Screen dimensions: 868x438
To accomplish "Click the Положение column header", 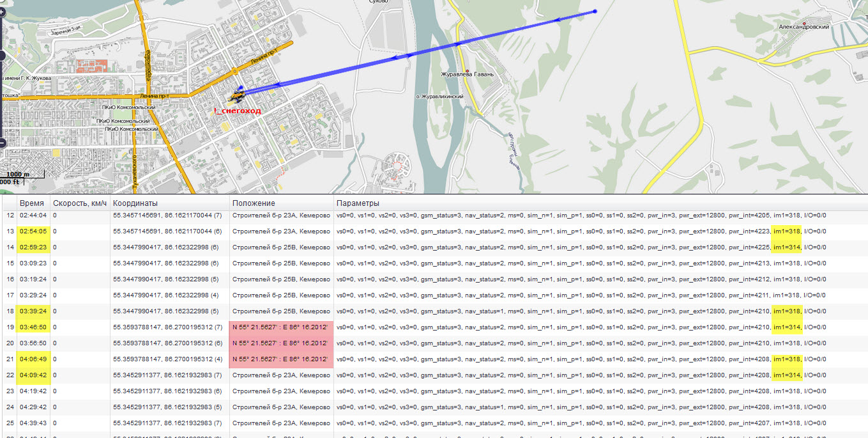I will pos(254,203).
